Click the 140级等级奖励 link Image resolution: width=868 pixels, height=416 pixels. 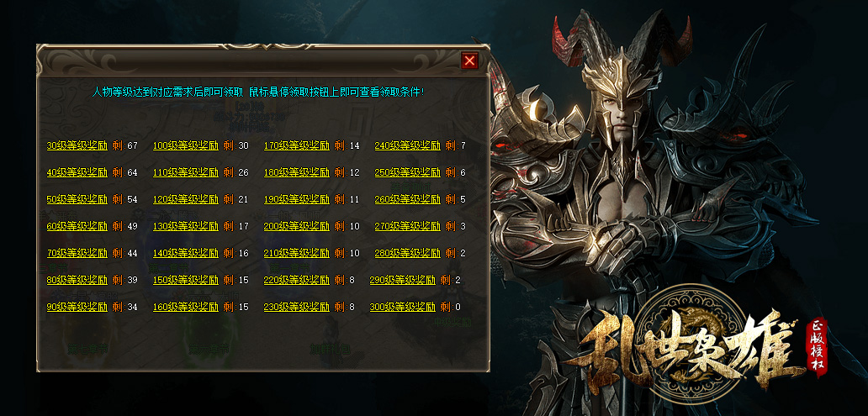(x=186, y=253)
